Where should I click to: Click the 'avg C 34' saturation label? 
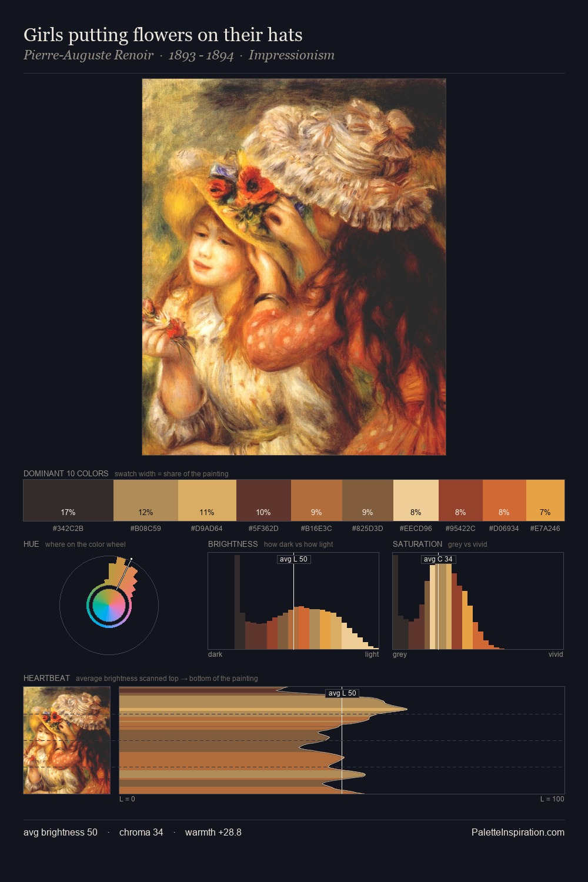[x=438, y=559]
